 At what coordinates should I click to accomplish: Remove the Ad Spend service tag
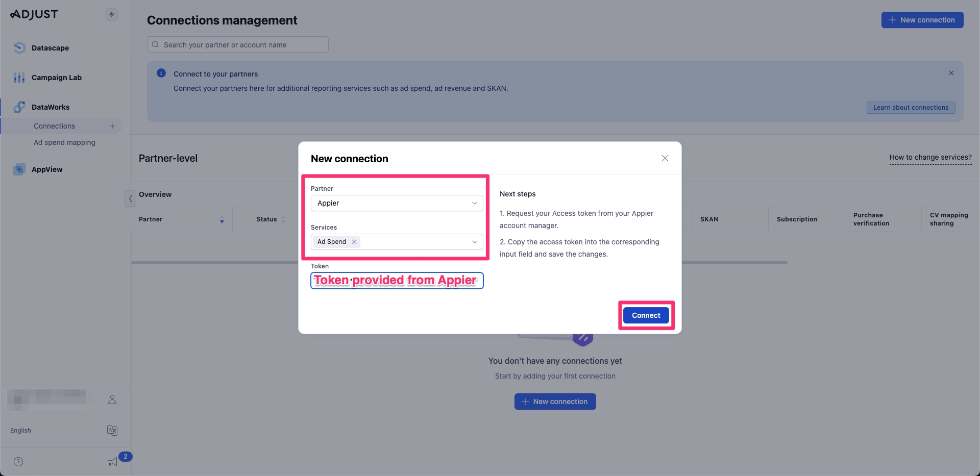pos(354,242)
